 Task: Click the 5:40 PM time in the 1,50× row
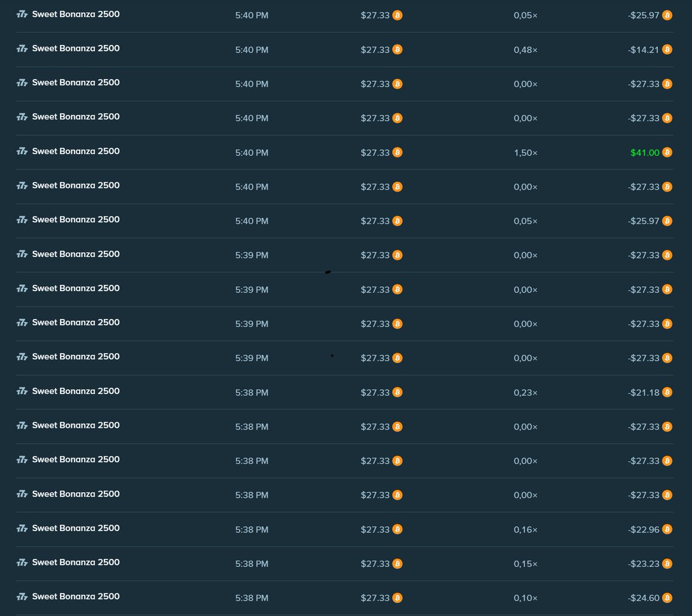251,153
